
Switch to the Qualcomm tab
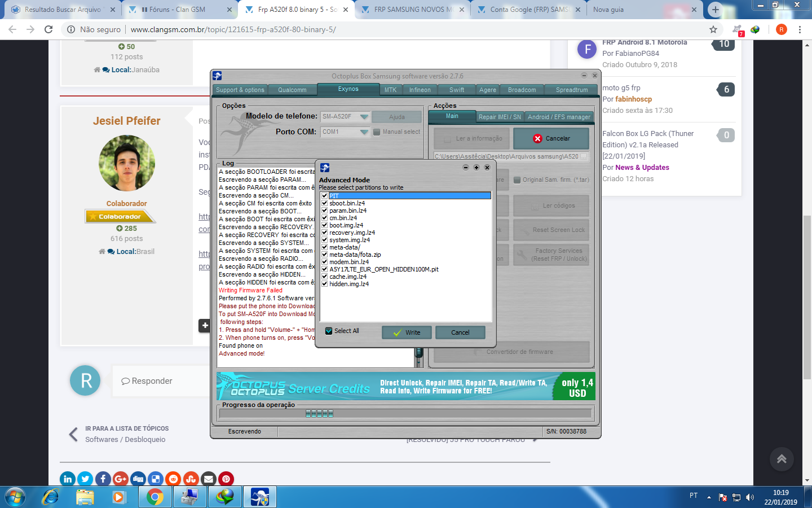pos(292,90)
